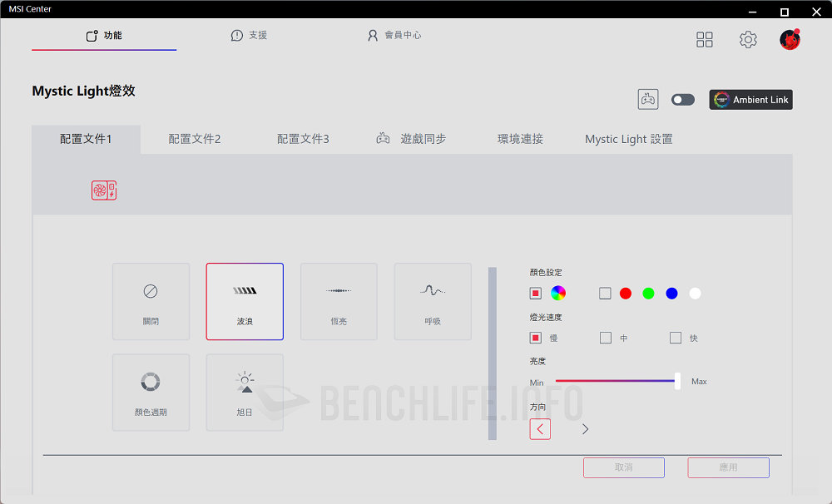Select the 波浪 wave lighting effect
The image size is (832, 504).
tap(245, 301)
